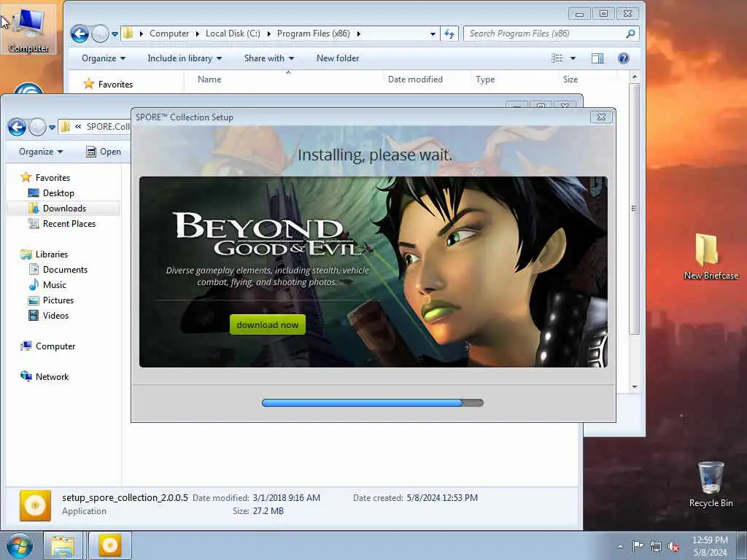
Task: Open the view options dropdown arrow
Action: pyautogui.click(x=573, y=58)
